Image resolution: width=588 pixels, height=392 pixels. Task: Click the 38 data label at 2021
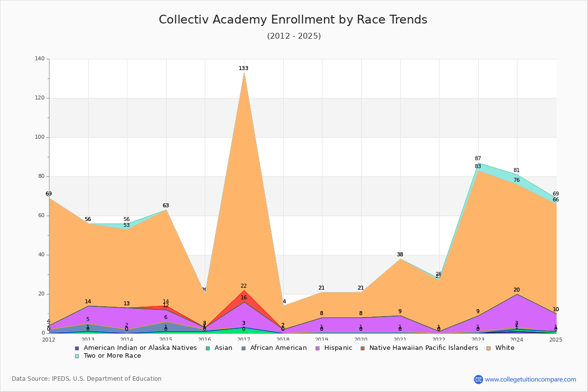(400, 254)
